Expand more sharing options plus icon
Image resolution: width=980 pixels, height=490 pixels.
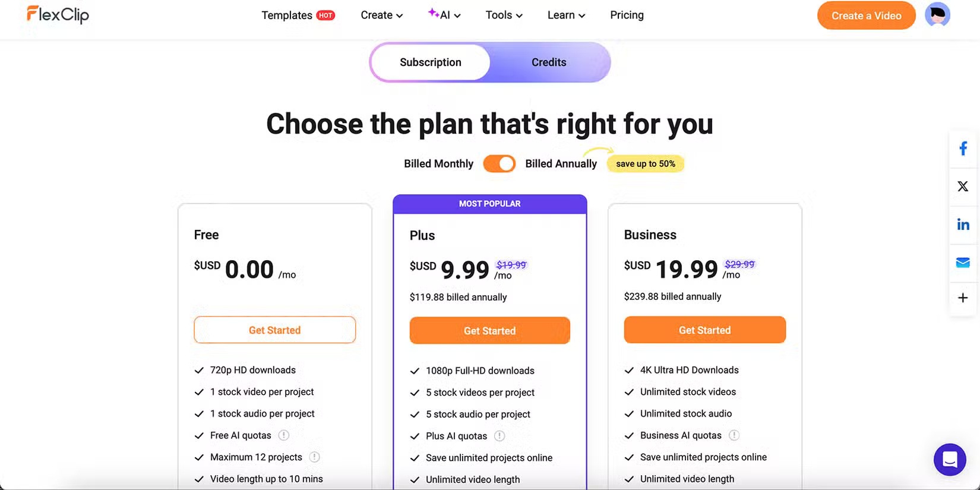coord(963,298)
